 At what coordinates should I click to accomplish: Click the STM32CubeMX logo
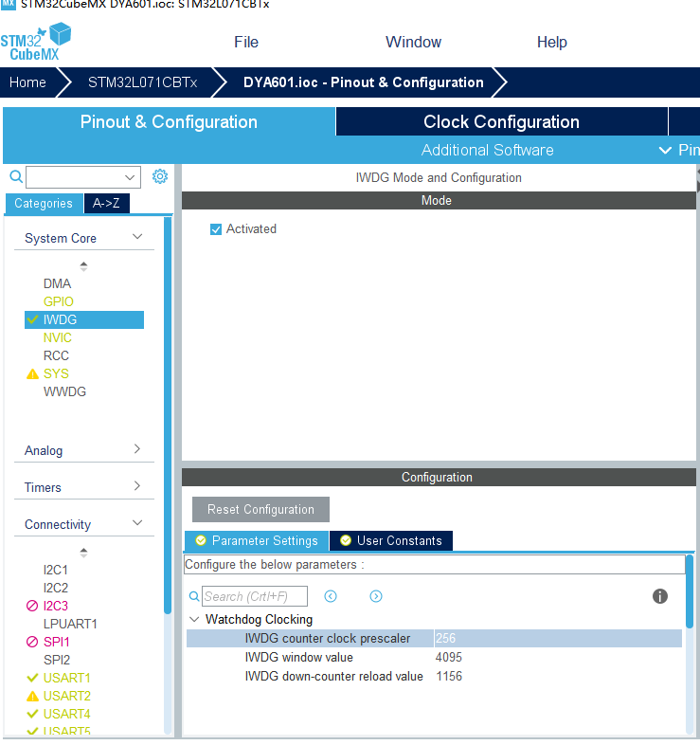pyautogui.click(x=36, y=42)
